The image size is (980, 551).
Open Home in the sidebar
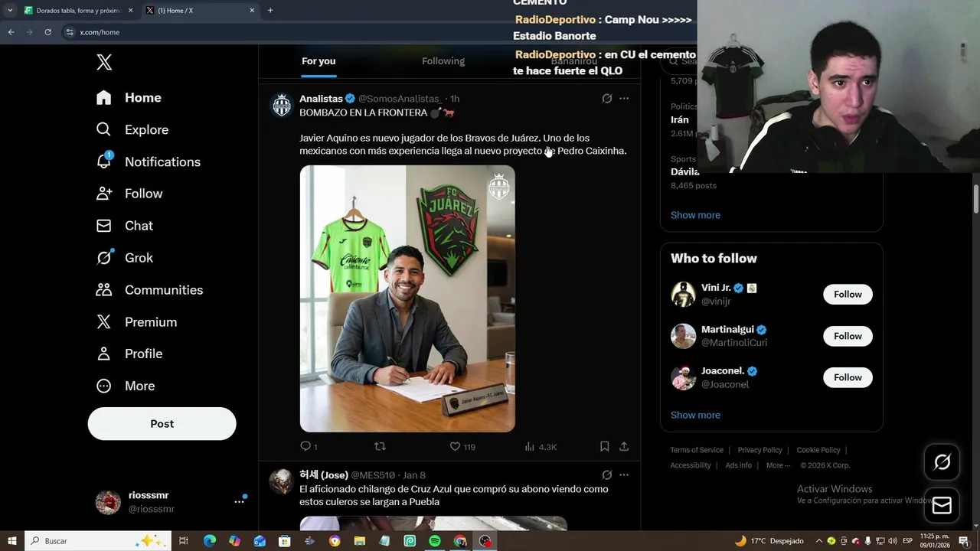tap(129, 98)
